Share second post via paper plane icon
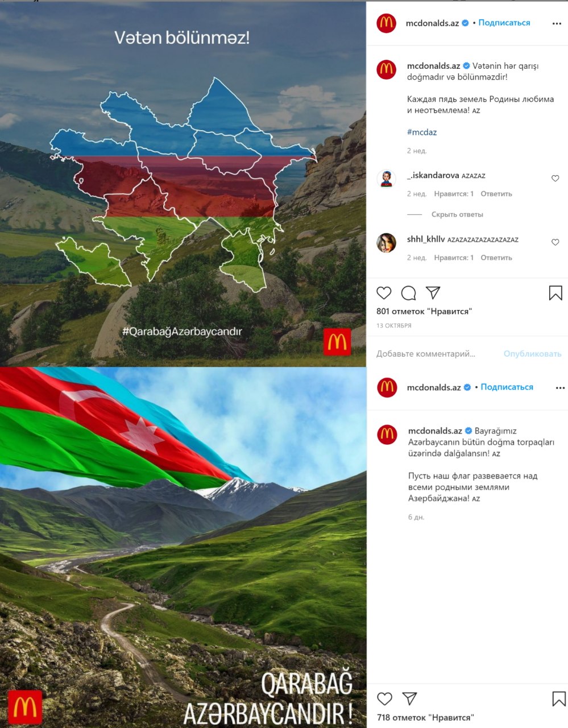The image size is (568, 728). coord(410,698)
